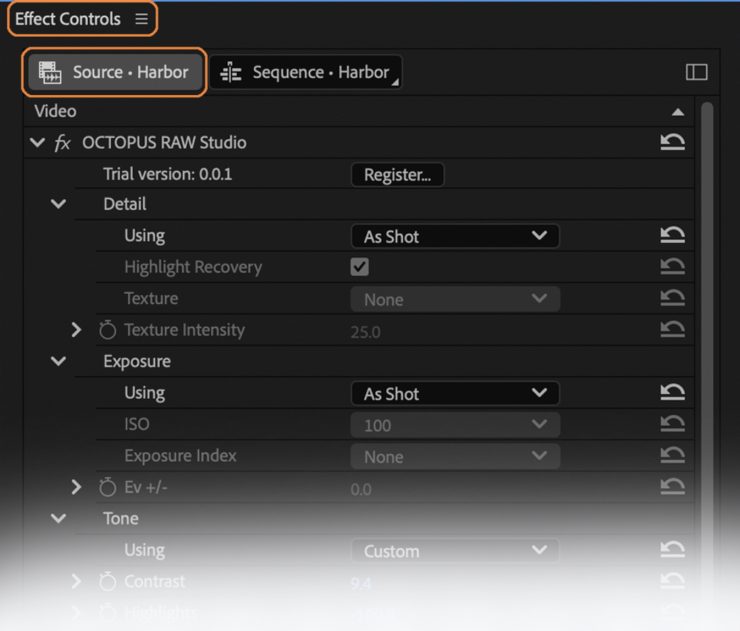Reset the Exposure Index parameter
The height and width of the screenshot is (631, 740).
pos(673,455)
